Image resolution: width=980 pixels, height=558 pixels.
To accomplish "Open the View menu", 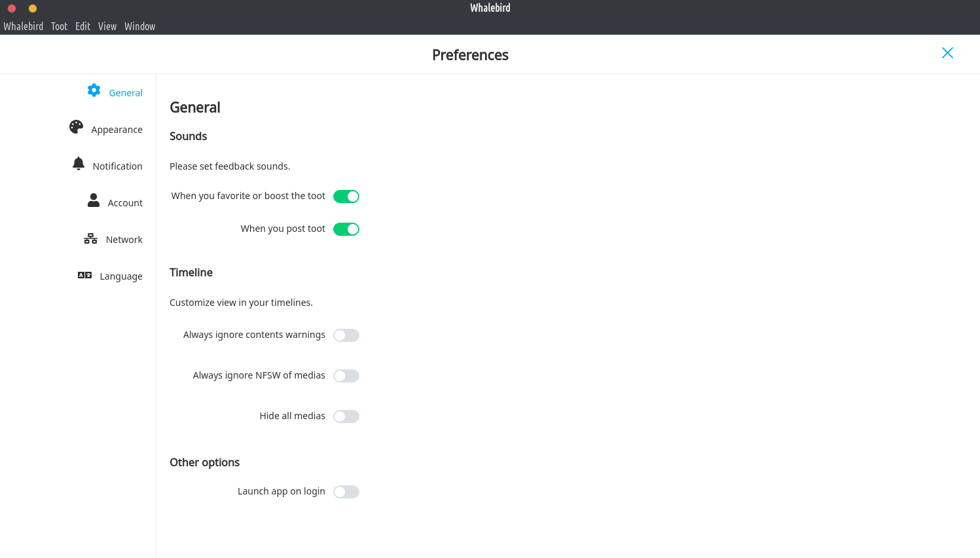I will [107, 26].
